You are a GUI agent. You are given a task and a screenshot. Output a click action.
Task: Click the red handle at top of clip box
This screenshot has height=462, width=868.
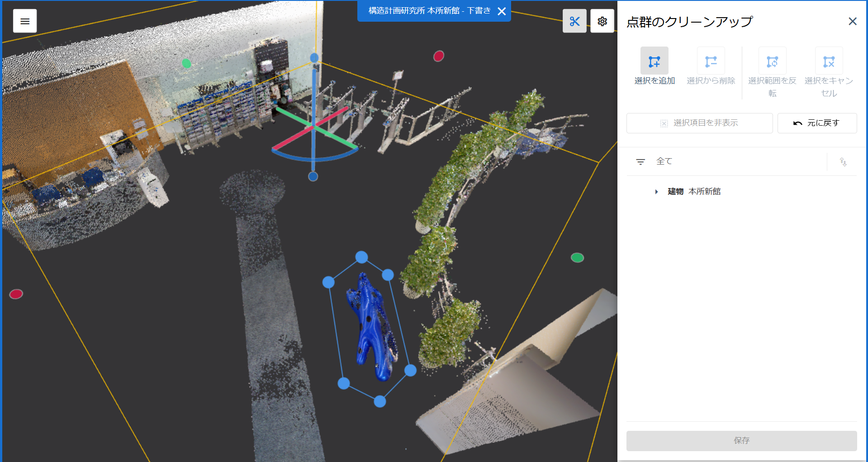(x=439, y=56)
